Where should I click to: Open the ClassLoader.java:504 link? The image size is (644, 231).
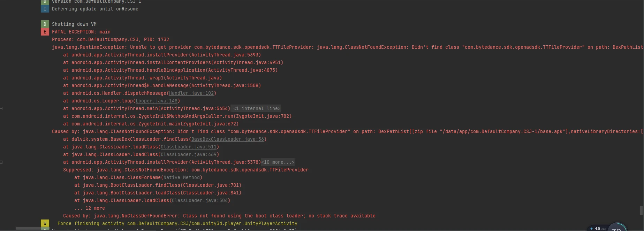point(200,200)
